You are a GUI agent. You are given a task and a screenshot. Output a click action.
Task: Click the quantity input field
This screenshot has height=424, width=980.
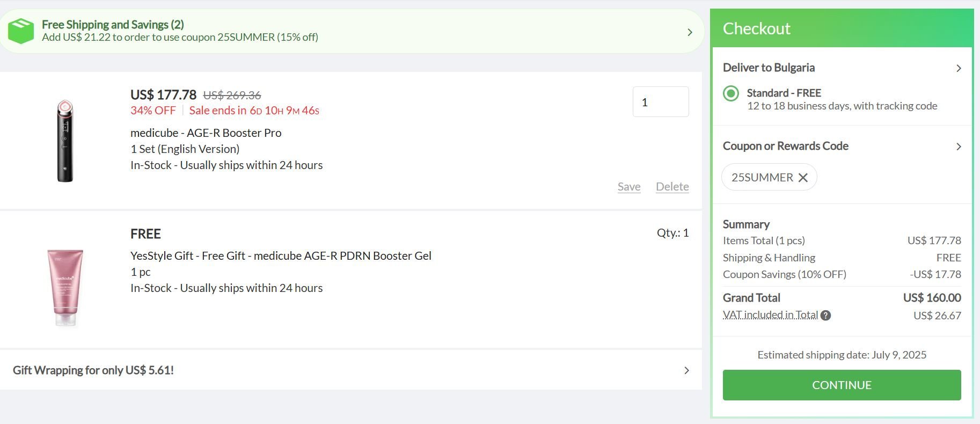pyautogui.click(x=660, y=102)
